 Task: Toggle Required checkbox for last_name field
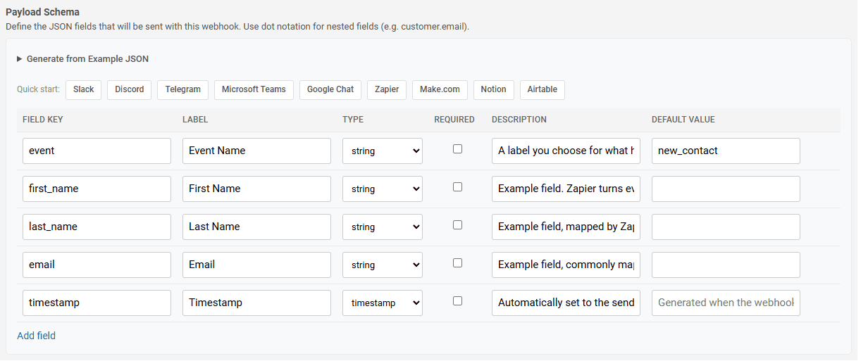click(x=457, y=224)
